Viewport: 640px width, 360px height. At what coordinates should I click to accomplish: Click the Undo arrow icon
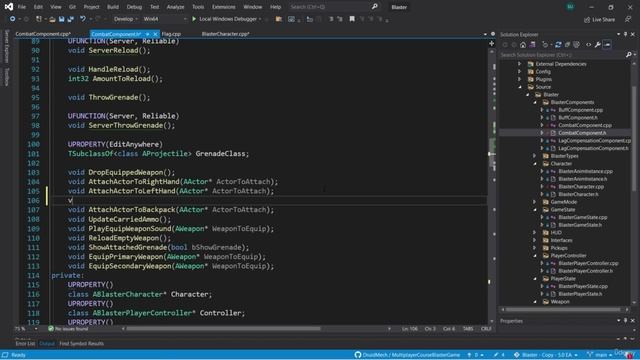[83, 19]
